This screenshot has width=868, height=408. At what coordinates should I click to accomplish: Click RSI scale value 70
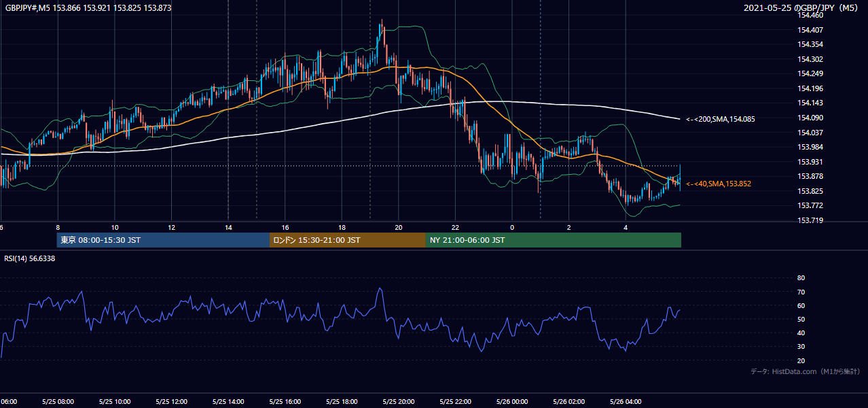click(801, 292)
